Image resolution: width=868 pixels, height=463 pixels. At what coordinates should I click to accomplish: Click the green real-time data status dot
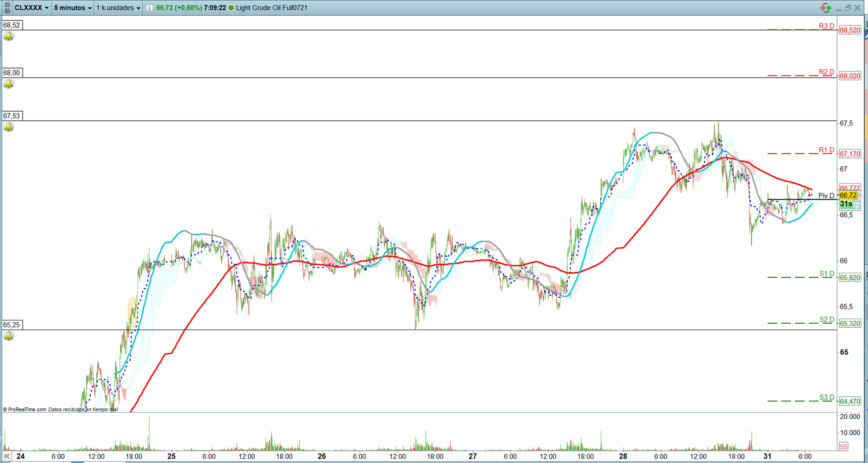231,7
